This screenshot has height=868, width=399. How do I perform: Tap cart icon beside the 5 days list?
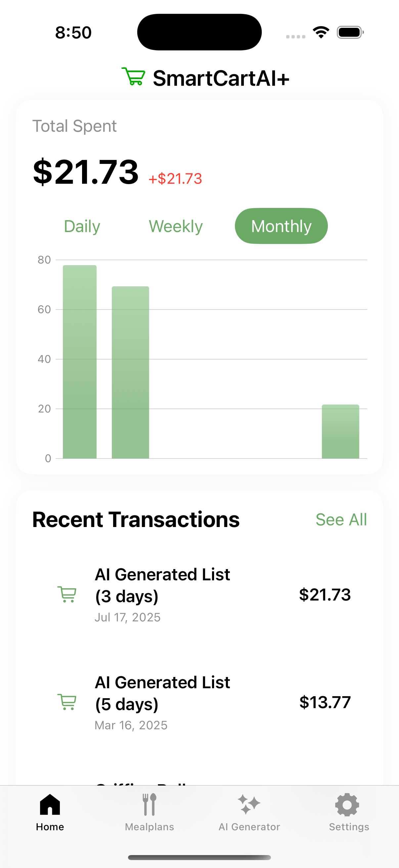pos(67,702)
